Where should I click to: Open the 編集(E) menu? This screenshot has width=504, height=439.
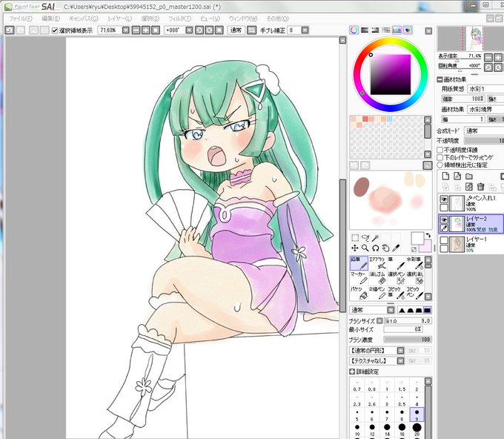pos(51,19)
